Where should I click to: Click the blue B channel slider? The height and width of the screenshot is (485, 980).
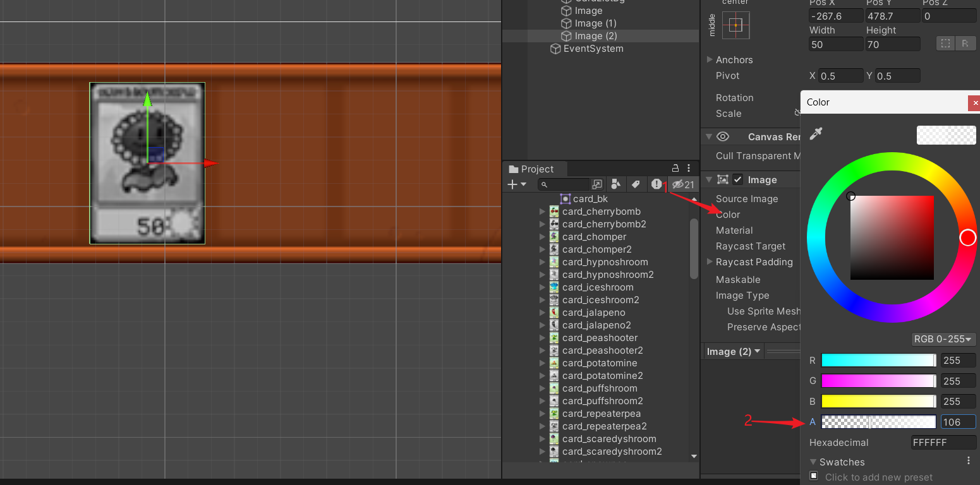click(878, 401)
